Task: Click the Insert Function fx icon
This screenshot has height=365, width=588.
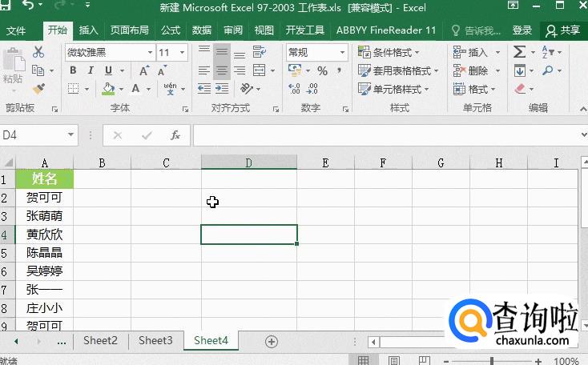Action: click(174, 135)
